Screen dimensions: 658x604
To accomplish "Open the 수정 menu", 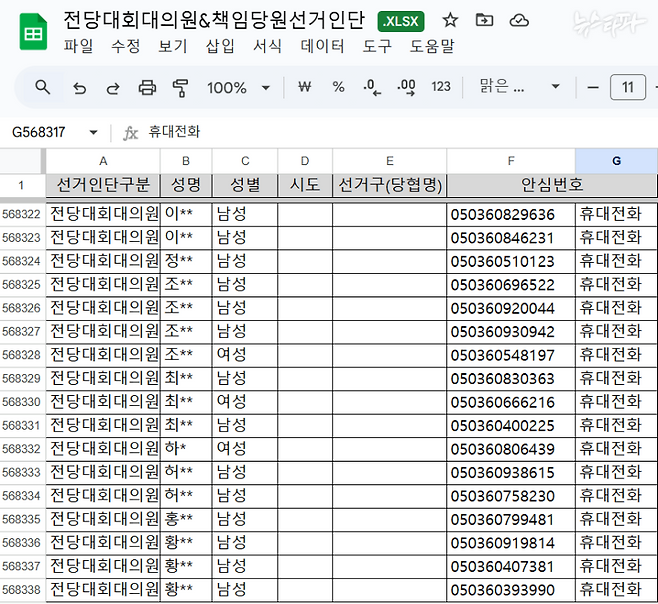I will point(125,46).
